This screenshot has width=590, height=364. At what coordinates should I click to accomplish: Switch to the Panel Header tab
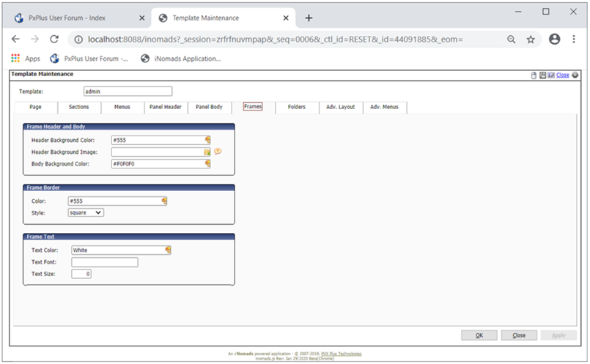[165, 107]
